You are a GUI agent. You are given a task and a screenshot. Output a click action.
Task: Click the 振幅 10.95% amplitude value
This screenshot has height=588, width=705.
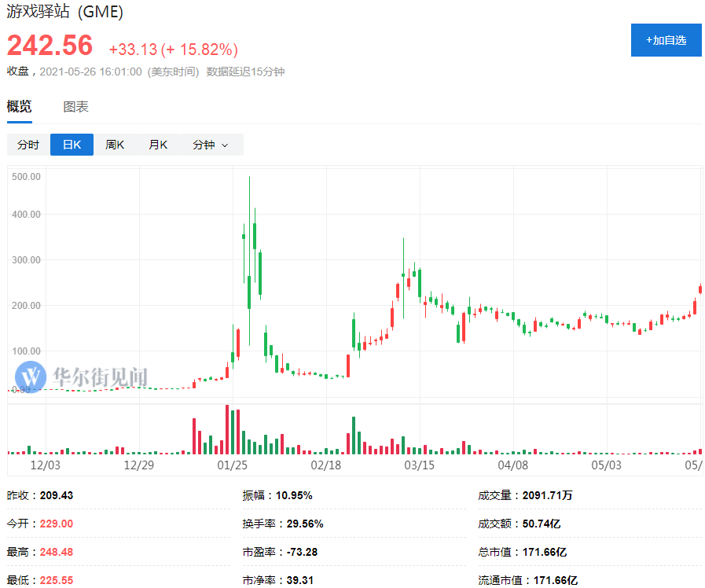point(294,495)
